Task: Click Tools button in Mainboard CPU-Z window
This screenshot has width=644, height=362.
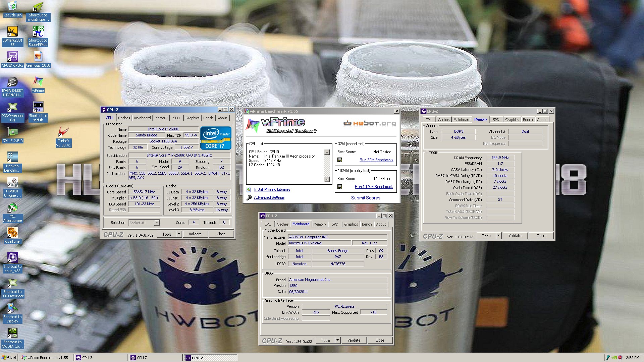Action: (325, 340)
